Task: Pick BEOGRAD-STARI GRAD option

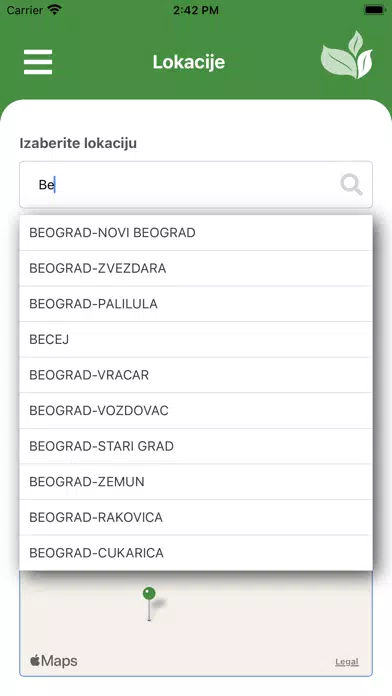Action: 196,446
